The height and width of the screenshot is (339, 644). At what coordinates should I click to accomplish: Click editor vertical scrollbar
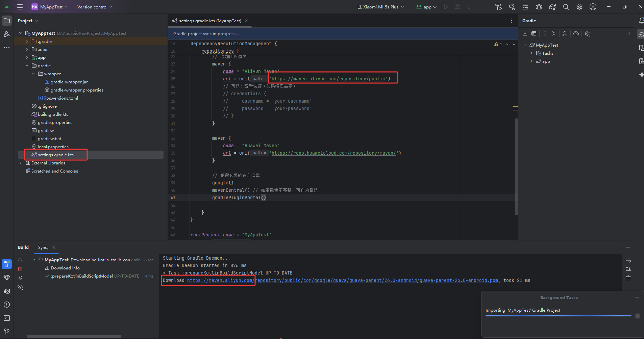tap(516, 166)
